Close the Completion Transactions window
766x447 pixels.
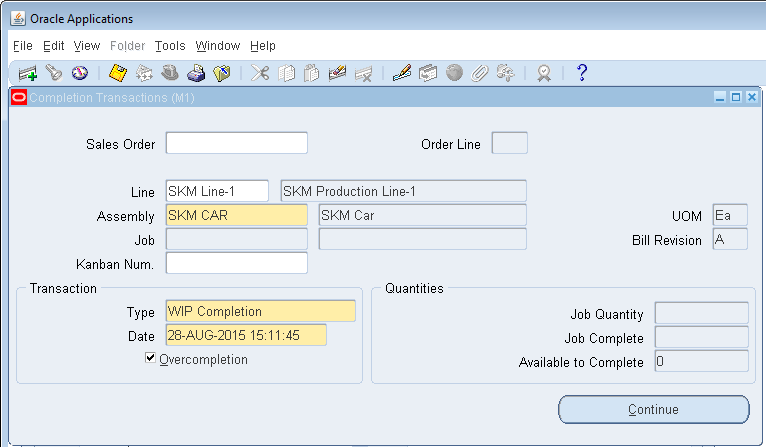pos(752,97)
